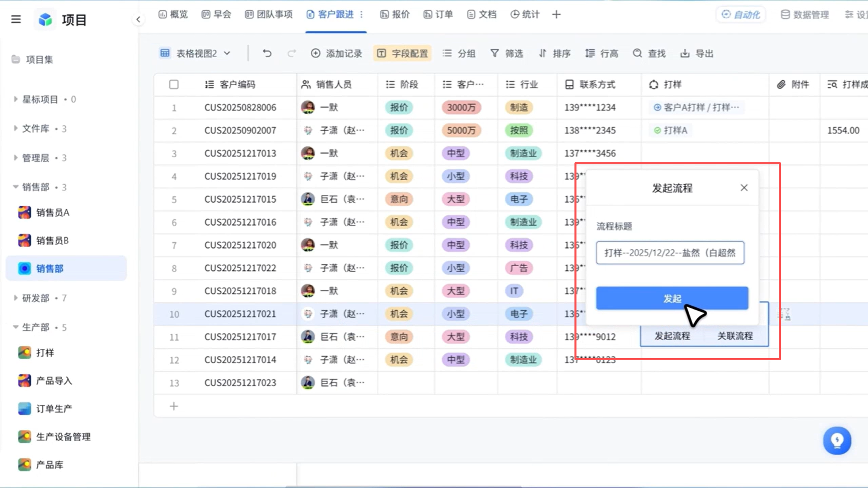Image resolution: width=868 pixels, height=488 pixels.
Task: Click the 附件 column header
Action: pos(793,84)
